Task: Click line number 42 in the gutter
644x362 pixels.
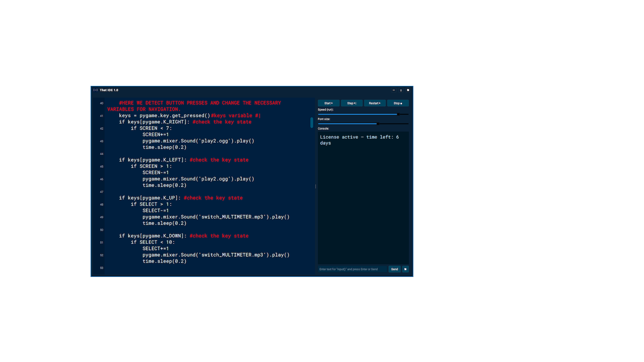Action: (101, 129)
